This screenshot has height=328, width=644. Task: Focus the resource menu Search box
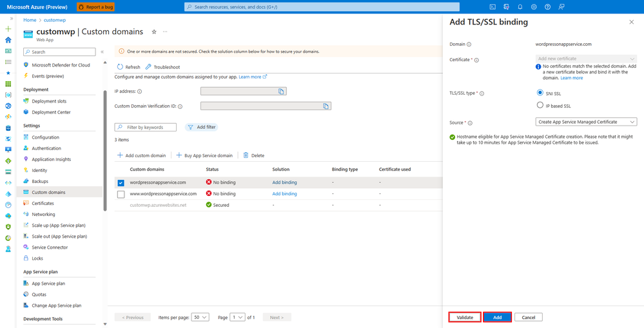[x=59, y=52]
